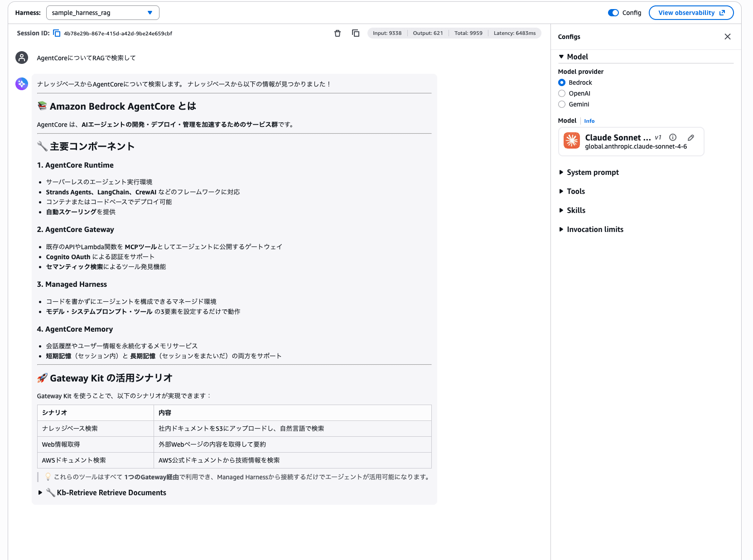This screenshot has height=560, width=753.
Task: Edit the model with pencil icon
Action: tap(691, 137)
